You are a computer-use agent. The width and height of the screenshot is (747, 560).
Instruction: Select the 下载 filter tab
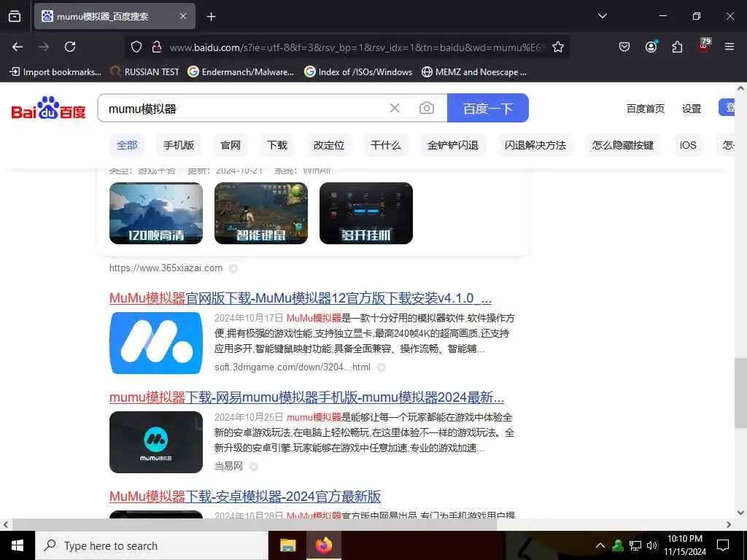tap(277, 145)
